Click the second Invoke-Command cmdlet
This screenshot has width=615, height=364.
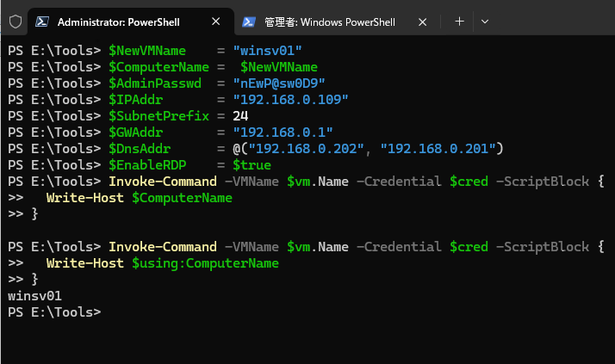(x=163, y=247)
